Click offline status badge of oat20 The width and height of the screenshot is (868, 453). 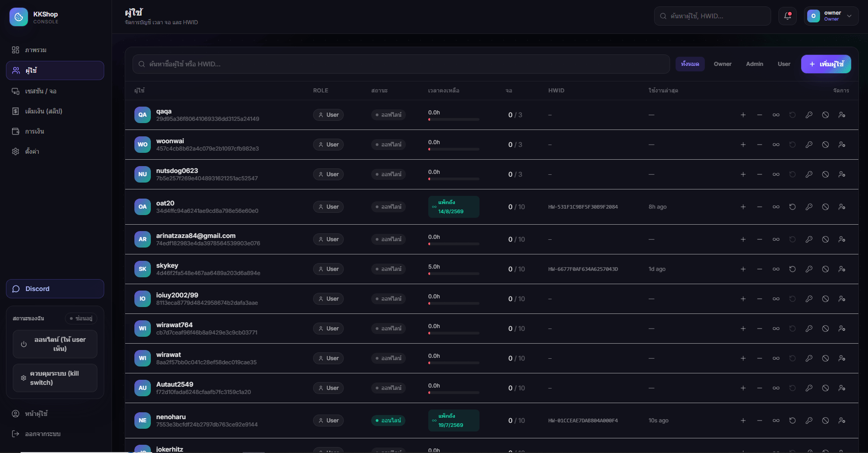(x=388, y=207)
